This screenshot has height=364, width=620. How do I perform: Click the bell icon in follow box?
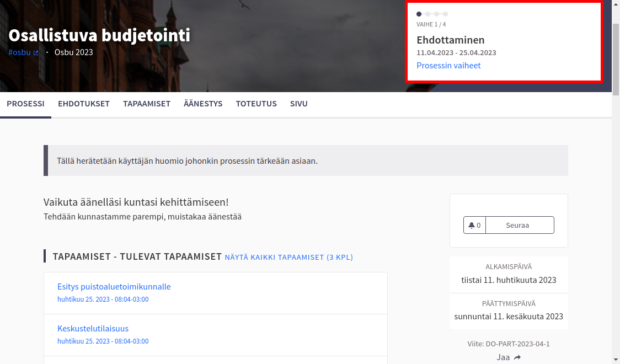(x=472, y=225)
